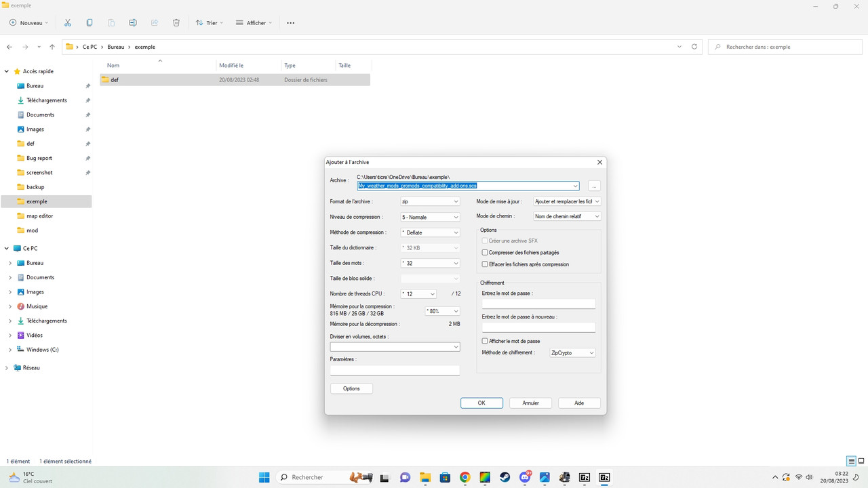Image resolution: width=868 pixels, height=488 pixels.
Task: Select the Copy icon in Explorer toolbar
Action: [89, 22]
